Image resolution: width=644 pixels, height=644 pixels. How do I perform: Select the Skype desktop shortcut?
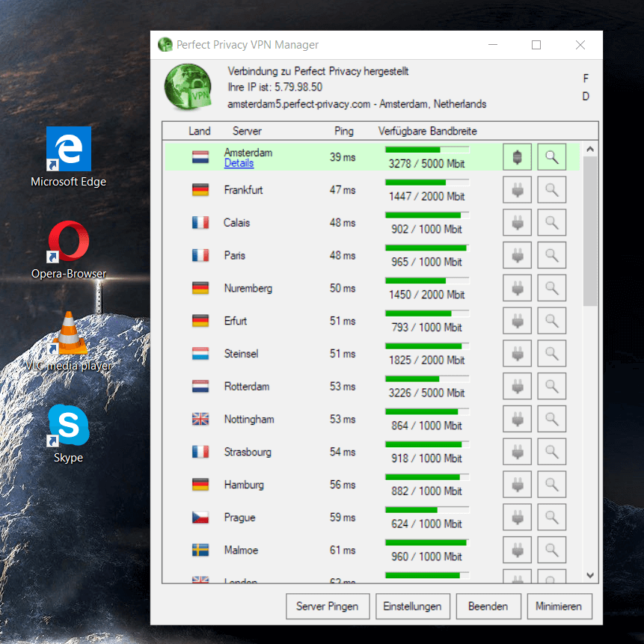click(x=69, y=434)
